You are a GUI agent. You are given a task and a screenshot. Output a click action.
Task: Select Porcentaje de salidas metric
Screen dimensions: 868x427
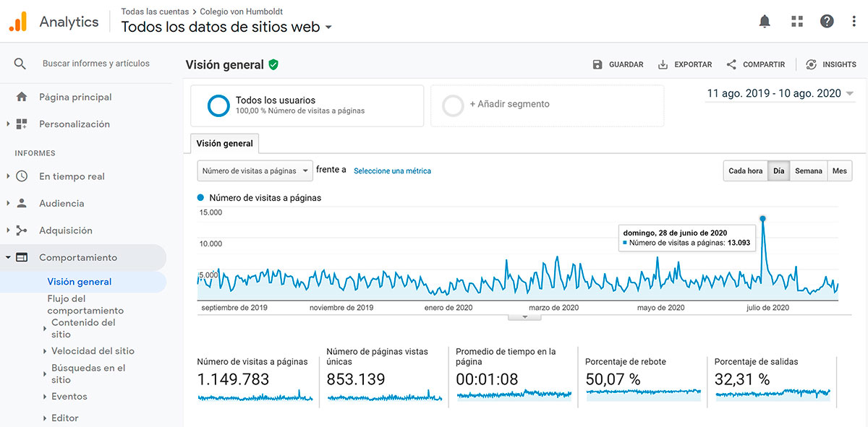[x=773, y=379]
